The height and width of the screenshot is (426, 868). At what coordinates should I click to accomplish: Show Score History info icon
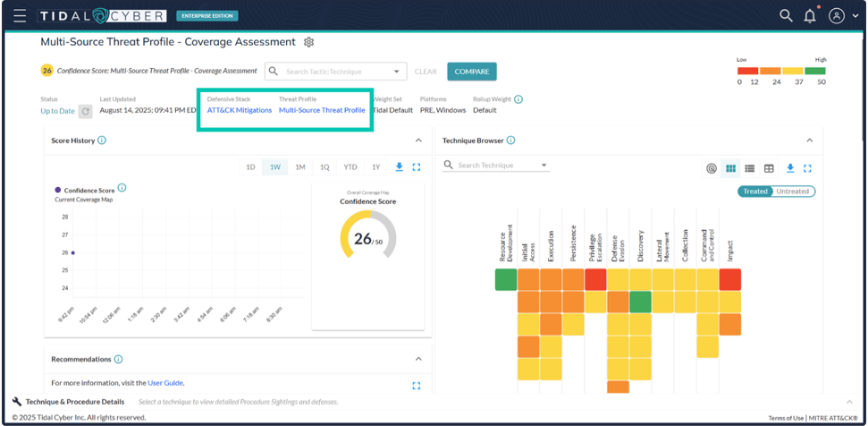(x=102, y=141)
